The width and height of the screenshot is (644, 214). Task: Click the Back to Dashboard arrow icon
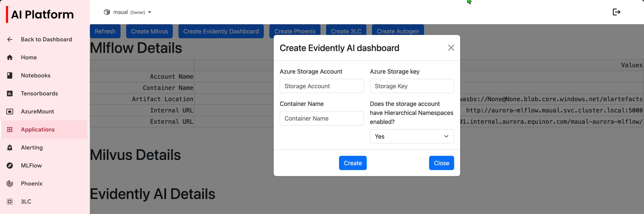[10, 39]
